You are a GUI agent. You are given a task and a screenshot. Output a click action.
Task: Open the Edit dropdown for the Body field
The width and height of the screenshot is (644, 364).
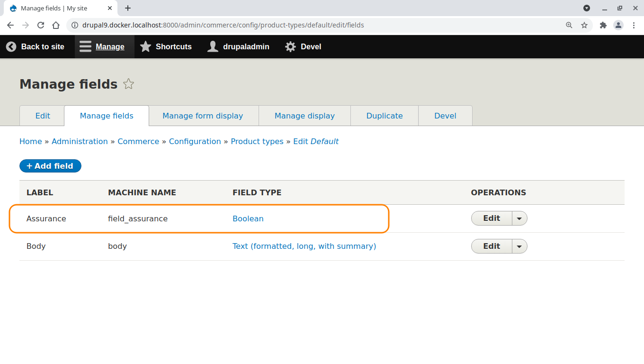pos(519,246)
